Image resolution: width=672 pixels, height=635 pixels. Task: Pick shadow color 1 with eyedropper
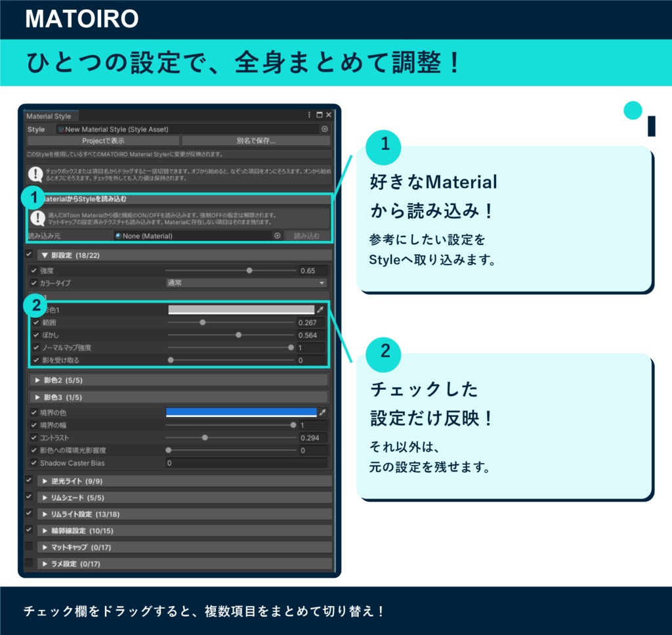(x=320, y=309)
